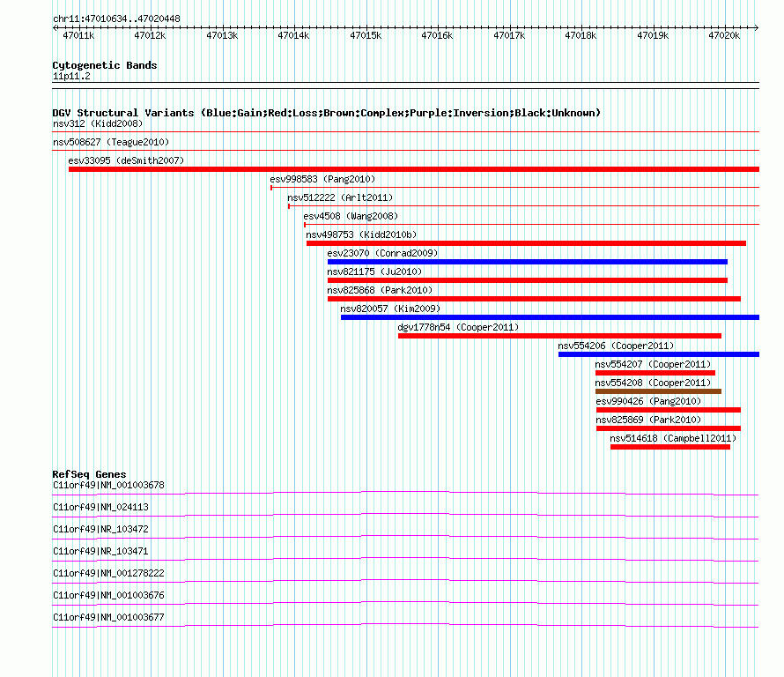Open gene C11orf49|NR_103472

[x=100, y=529]
